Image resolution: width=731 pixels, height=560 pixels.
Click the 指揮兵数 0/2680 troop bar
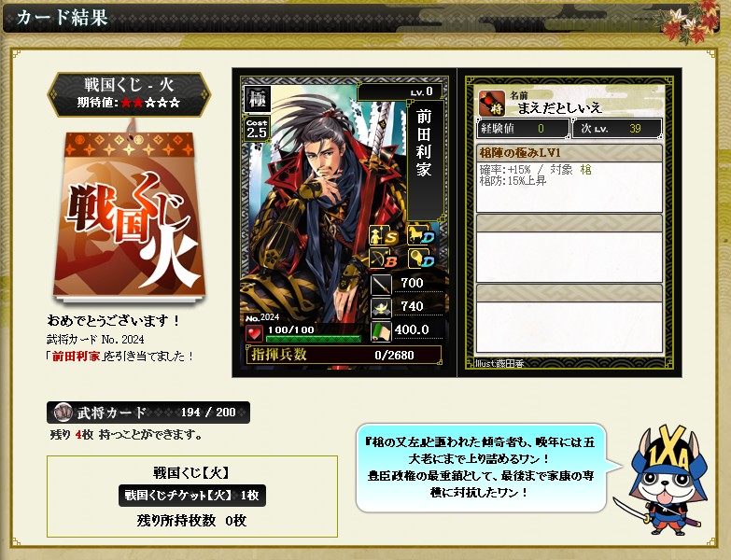click(x=344, y=355)
